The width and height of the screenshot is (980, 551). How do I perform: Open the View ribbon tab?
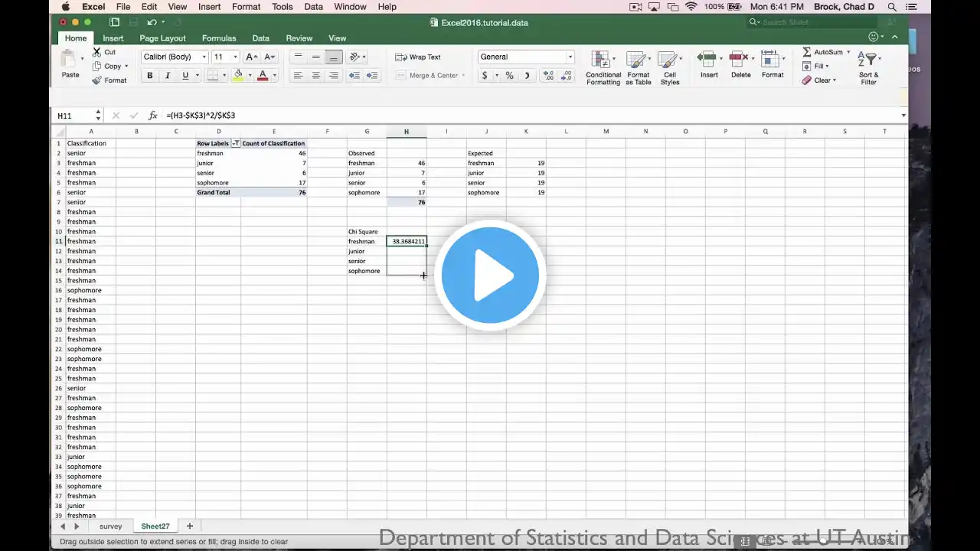click(337, 38)
